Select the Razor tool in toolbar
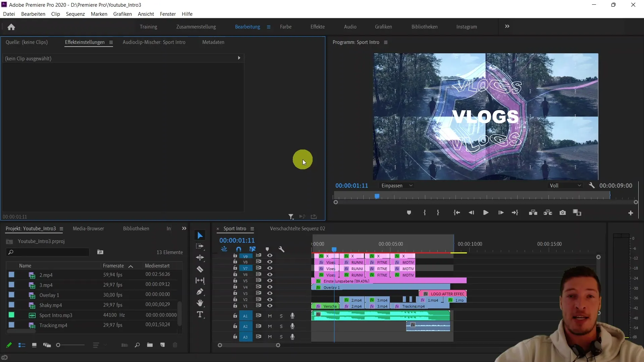The width and height of the screenshot is (644, 362). pos(200,269)
